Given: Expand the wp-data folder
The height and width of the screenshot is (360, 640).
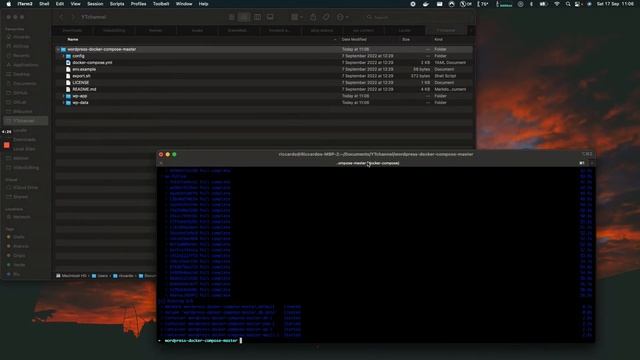Looking at the screenshot, I should click(63, 102).
